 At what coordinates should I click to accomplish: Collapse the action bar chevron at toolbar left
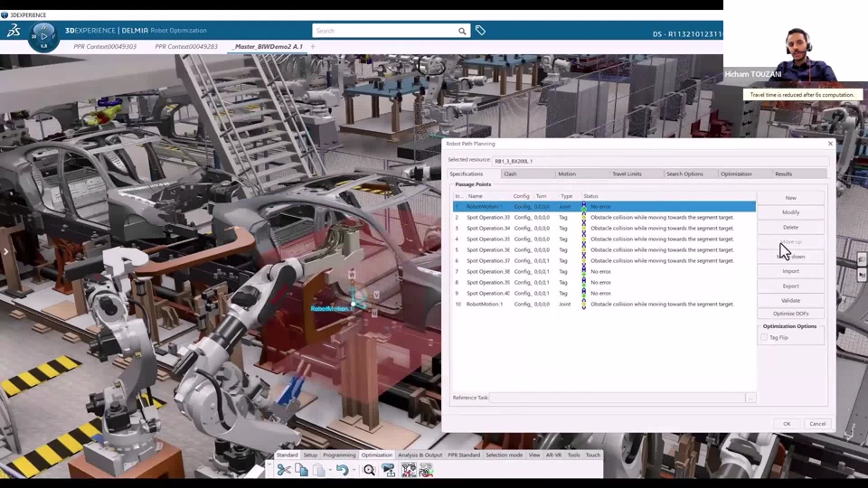pos(269,466)
